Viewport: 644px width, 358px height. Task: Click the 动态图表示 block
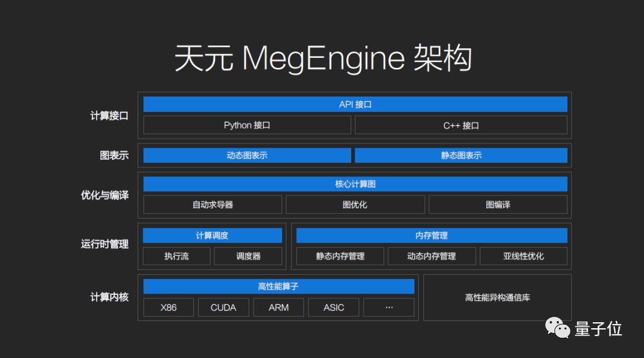click(247, 155)
